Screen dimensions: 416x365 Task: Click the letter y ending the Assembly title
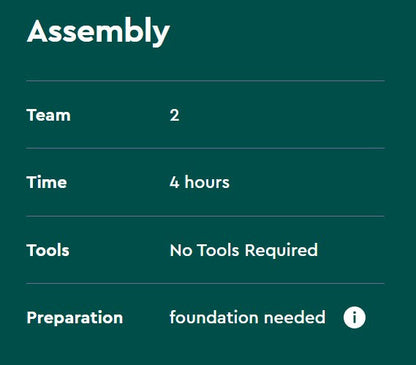click(161, 35)
